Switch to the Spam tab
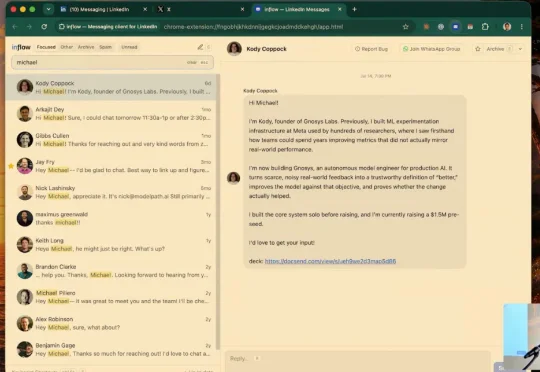This screenshot has width=540, height=372. click(105, 47)
